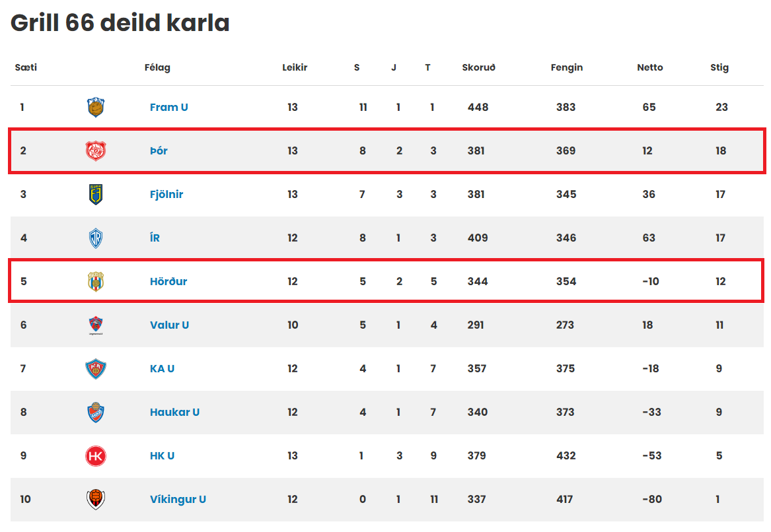The height and width of the screenshot is (532, 771).
Task: Open the Valur U team link
Action: [x=170, y=325]
